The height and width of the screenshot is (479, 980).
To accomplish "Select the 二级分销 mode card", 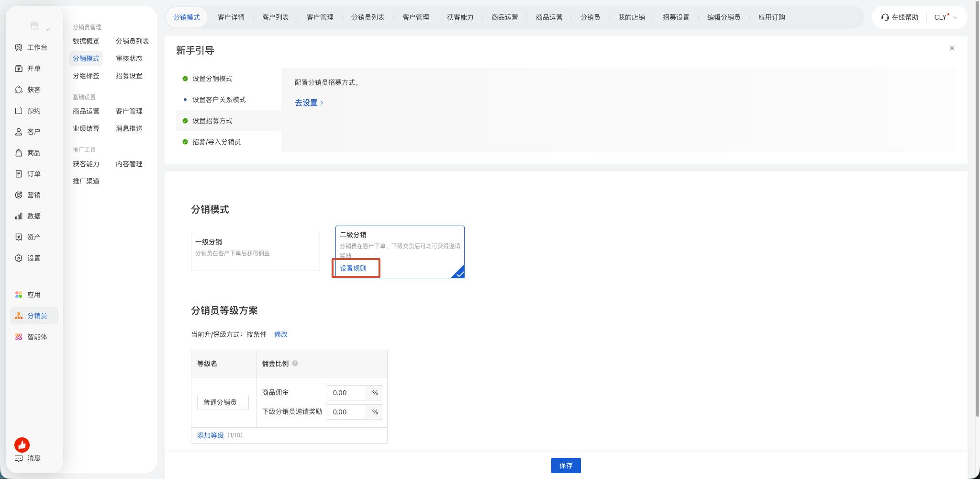I will point(400,252).
